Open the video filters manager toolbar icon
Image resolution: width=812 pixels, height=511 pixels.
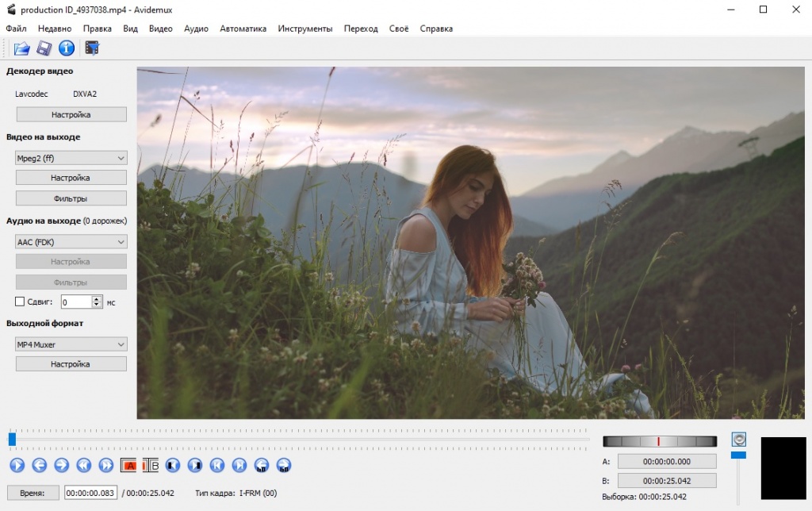click(92, 48)
